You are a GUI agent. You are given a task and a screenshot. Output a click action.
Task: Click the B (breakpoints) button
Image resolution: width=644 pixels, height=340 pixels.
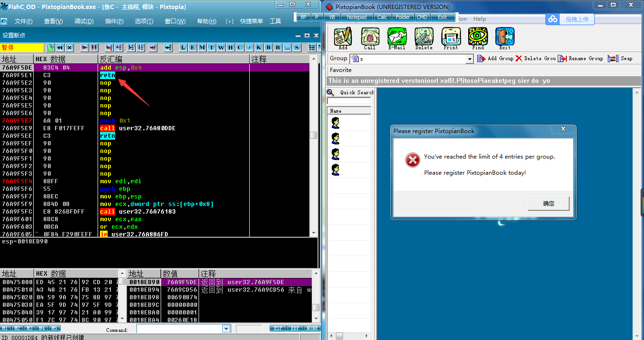(269, 47)
